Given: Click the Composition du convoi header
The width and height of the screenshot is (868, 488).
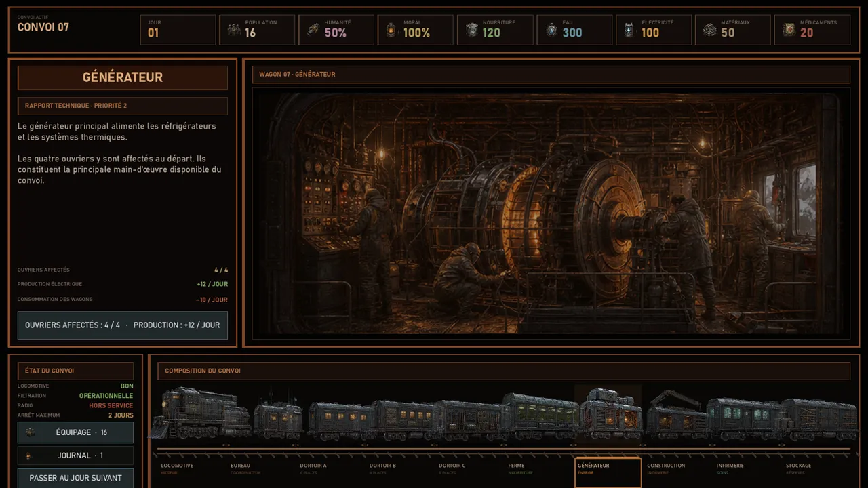Looking at the screenshot, I should point(504,371).
